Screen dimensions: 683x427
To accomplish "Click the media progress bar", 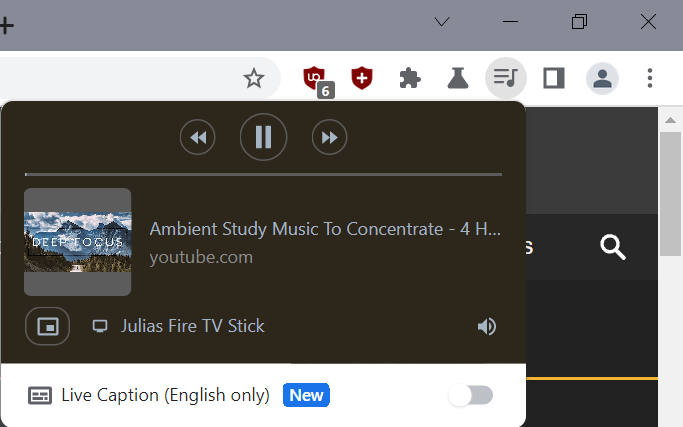I will click(263, 174).
